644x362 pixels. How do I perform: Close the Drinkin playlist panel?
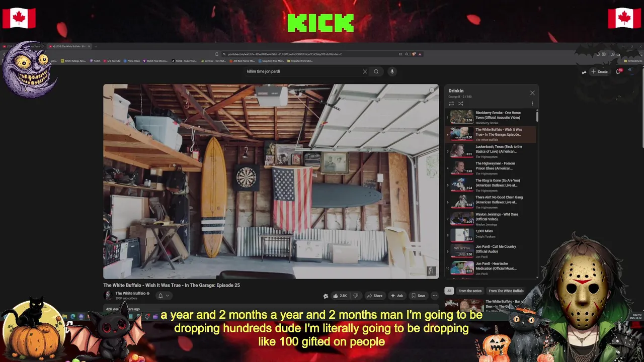(532, 93)
